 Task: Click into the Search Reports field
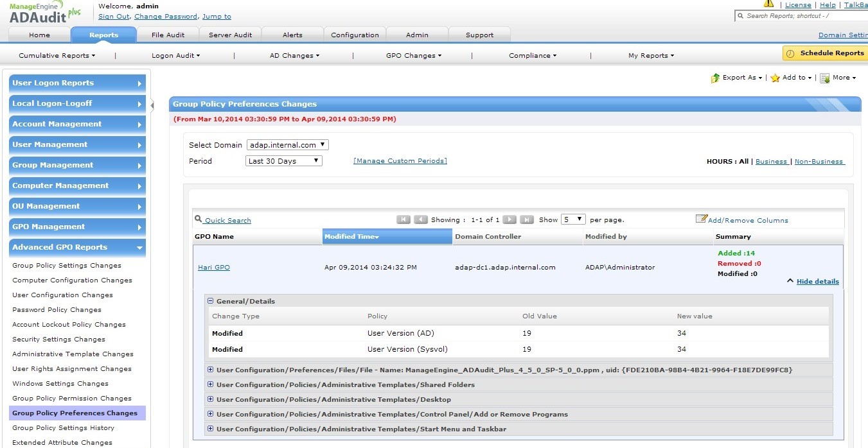coord(803,16)
